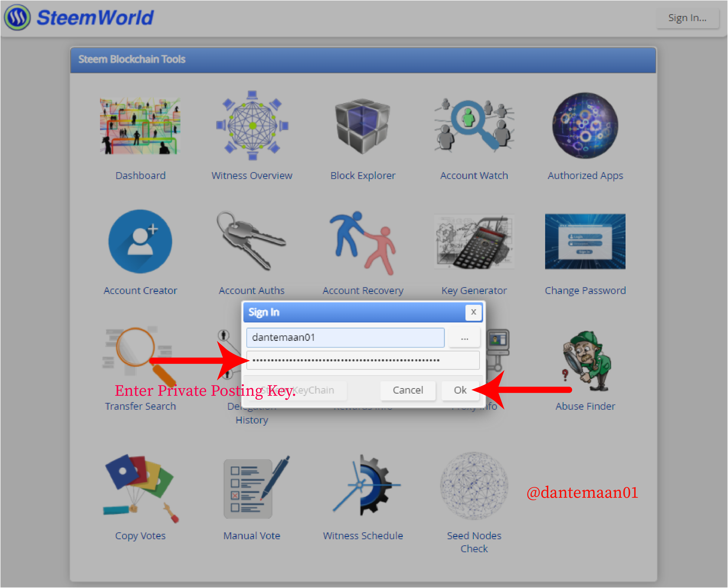The height and width of the screenshot is (588, 728).
Task: Click the Sign In... button at top right
Action: pos(687,18)
